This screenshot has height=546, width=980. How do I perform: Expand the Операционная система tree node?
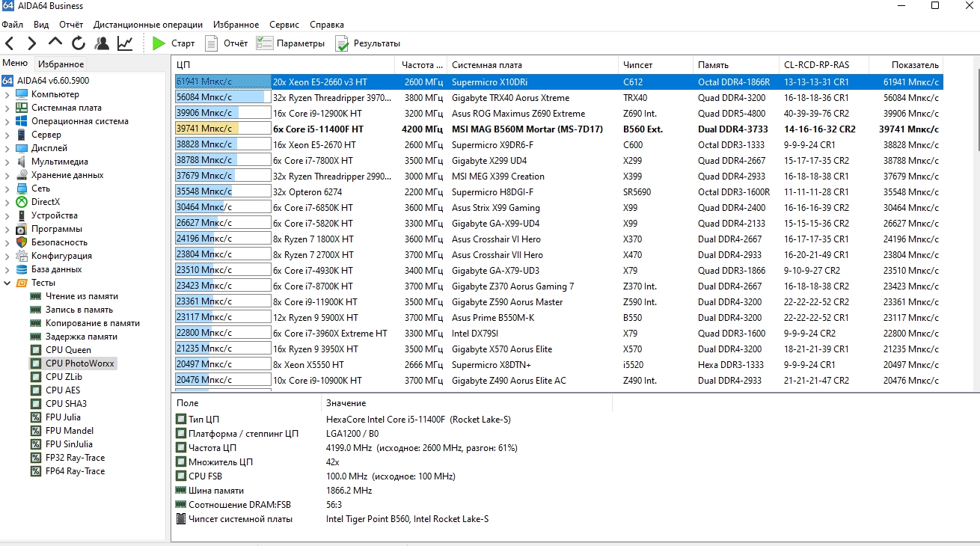click(7, 121)
